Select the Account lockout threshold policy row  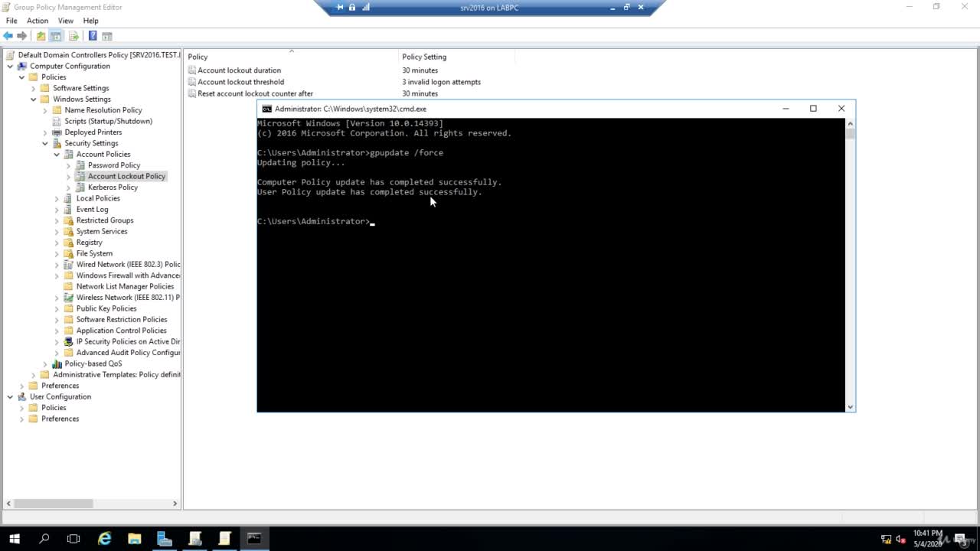(x=240, y=82)
